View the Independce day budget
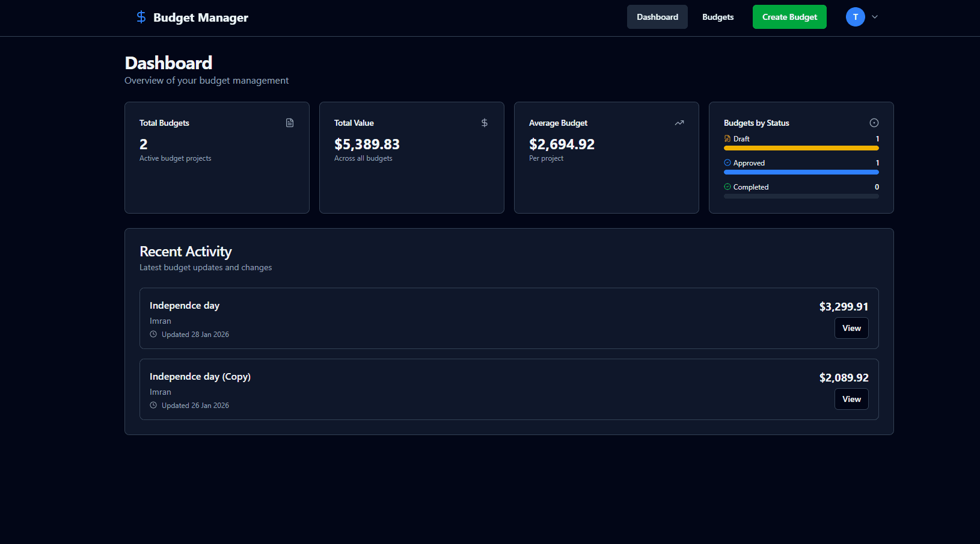This screenshot has height=544, width=980. [851, 328]
